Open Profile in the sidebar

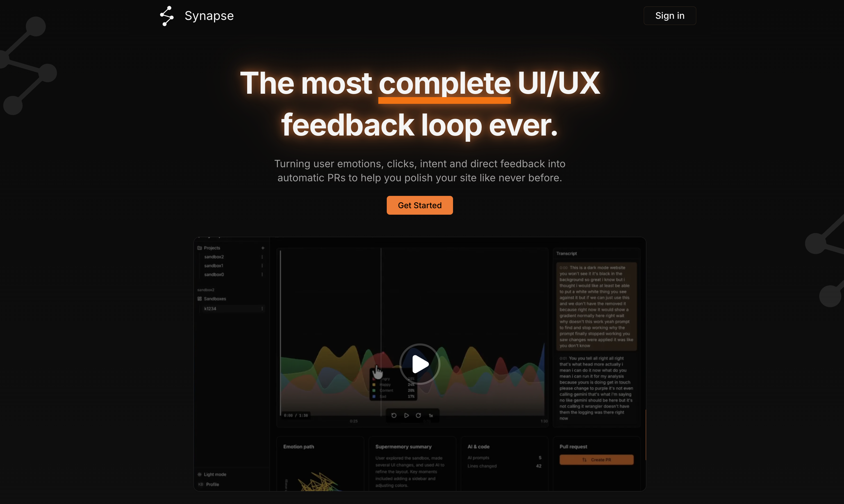pyautogui.click(x=212, y=484)
